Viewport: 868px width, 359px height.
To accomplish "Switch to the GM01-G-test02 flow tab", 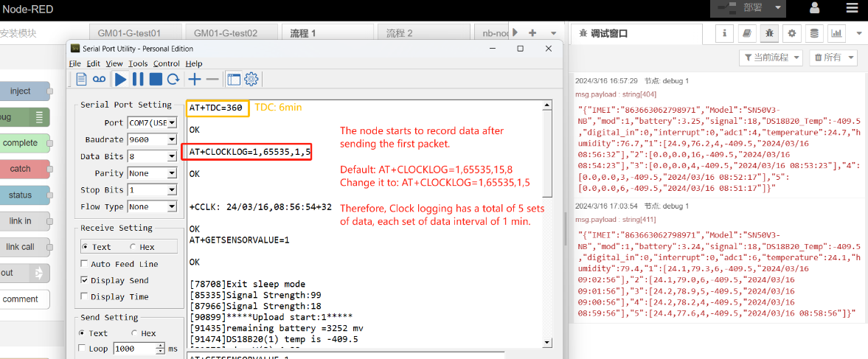I will pos(232,33).
